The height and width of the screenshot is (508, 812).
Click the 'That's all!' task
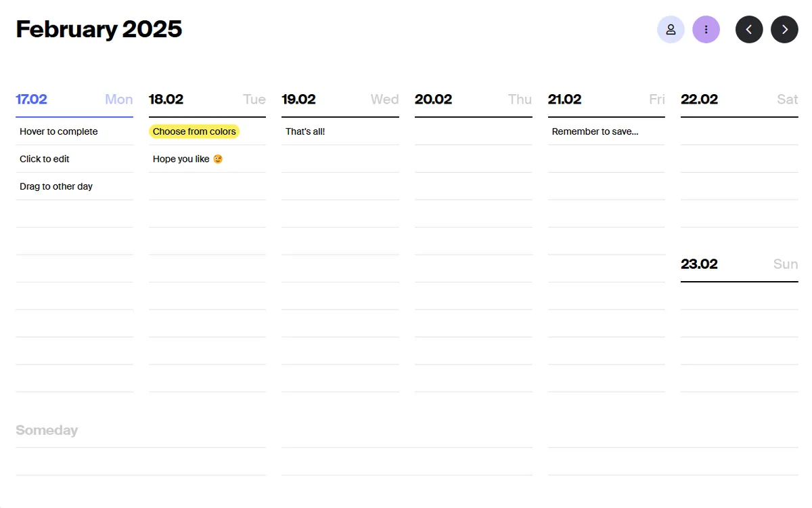pyautogui.click(x=305, y=131)
